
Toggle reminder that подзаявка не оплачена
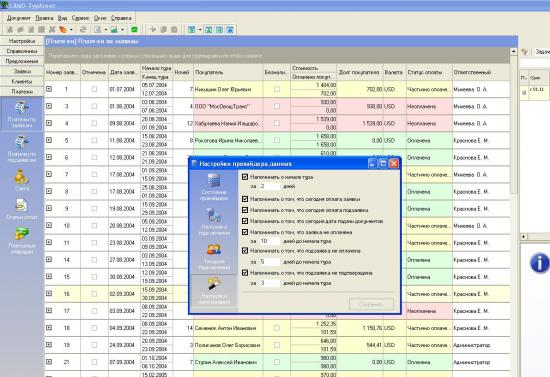point(245,250)
